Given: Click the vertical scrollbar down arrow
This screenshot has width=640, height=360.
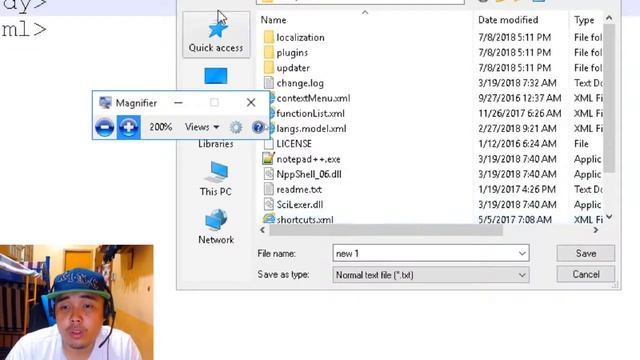Looking at the screenshot, I should point(609,217).
